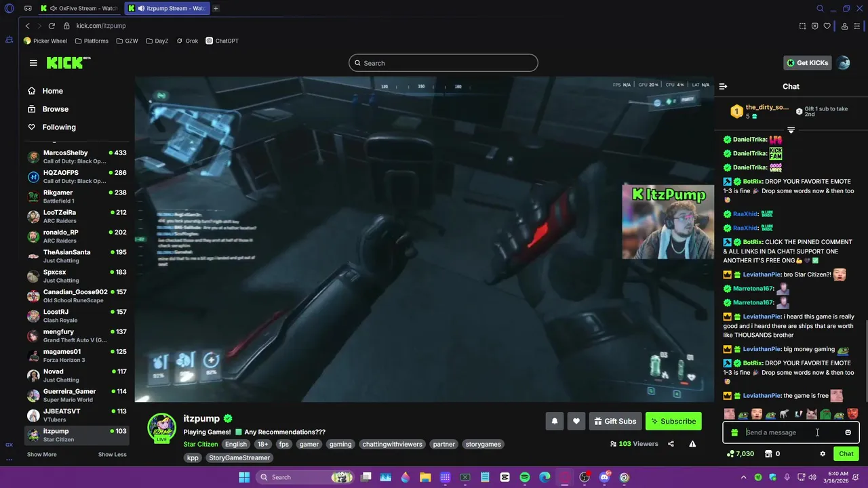Click the Gift Subs button

[616, 422]
